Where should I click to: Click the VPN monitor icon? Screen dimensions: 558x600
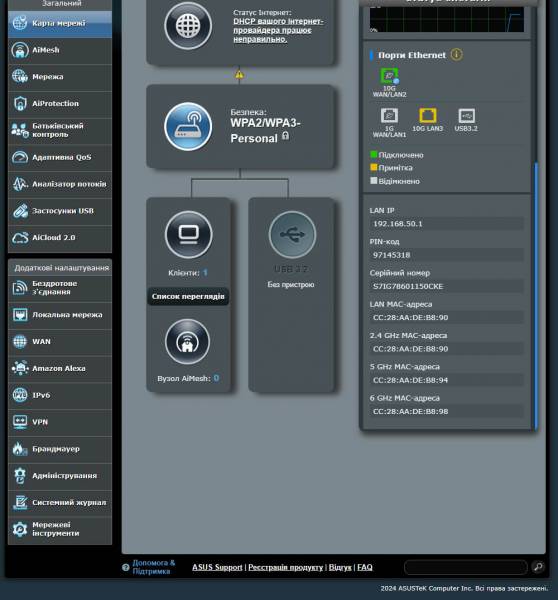(20, 422)
